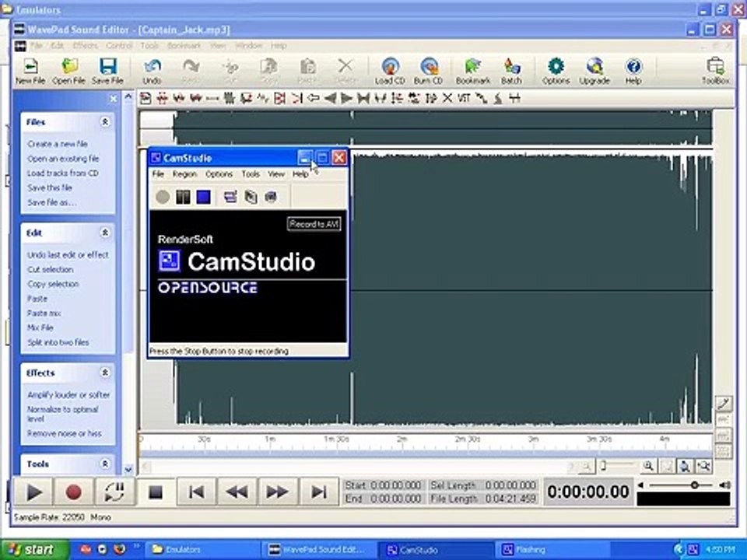Go to start of track button
Viewport: 747px width, 560px height.
point(196,492)
